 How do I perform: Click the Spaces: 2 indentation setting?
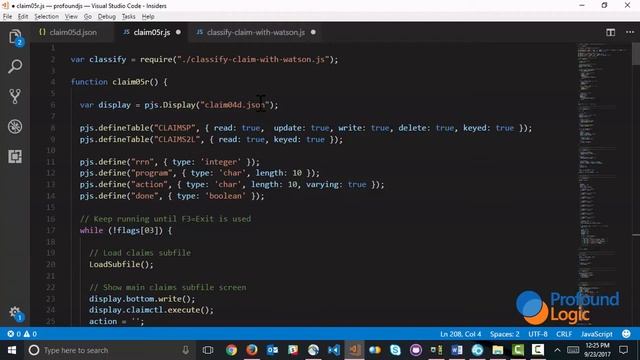(x=504, y=334)
